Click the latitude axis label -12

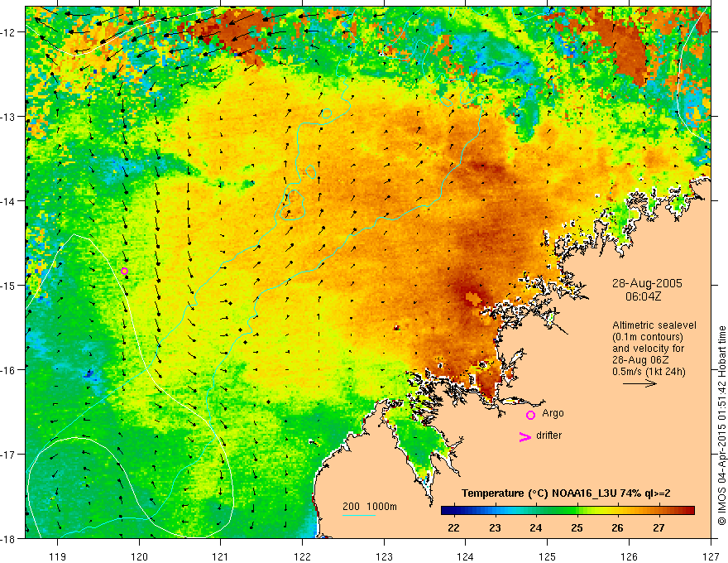9,32
